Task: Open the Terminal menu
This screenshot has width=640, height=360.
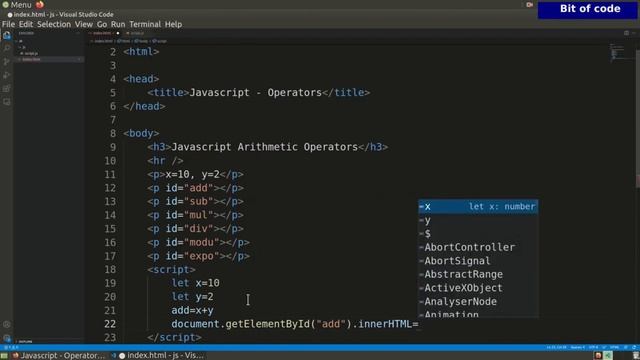Action: 145,24
